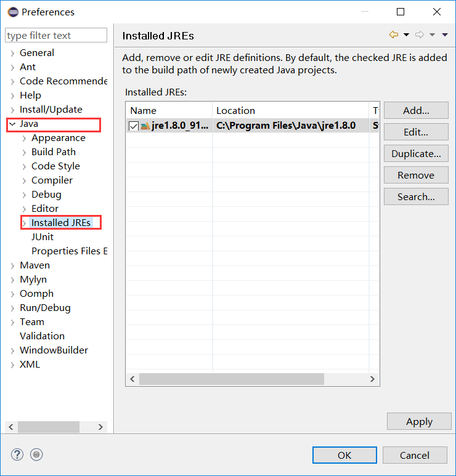
Task: Click the Search... button
Action: (416, 196)
